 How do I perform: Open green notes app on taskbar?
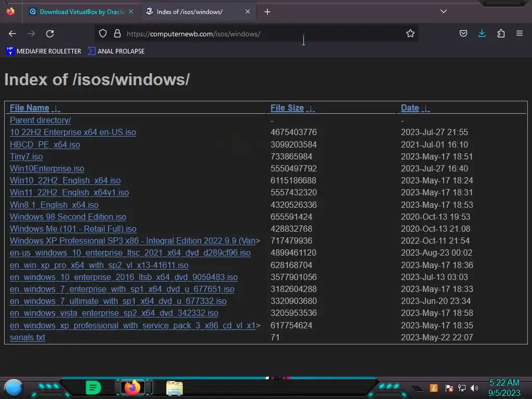coord(94,388)
